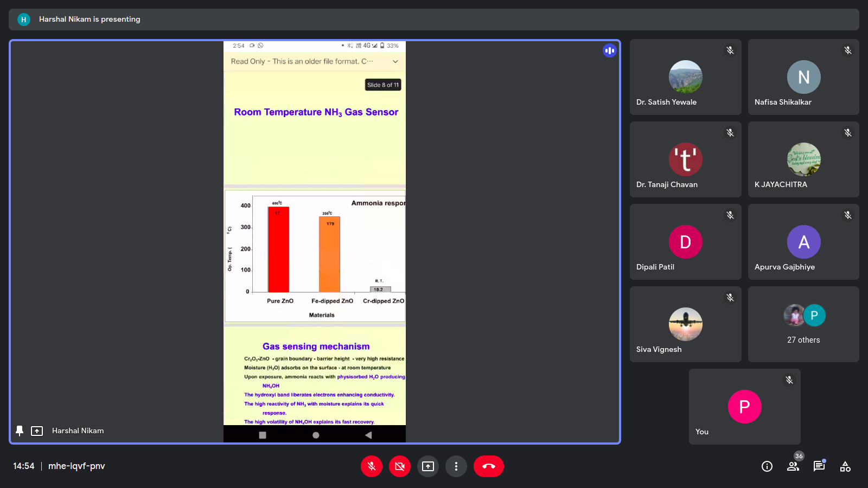
Task: Click the meeting code mhe-iqvf-pnv
Action: (x=76, y=466)
